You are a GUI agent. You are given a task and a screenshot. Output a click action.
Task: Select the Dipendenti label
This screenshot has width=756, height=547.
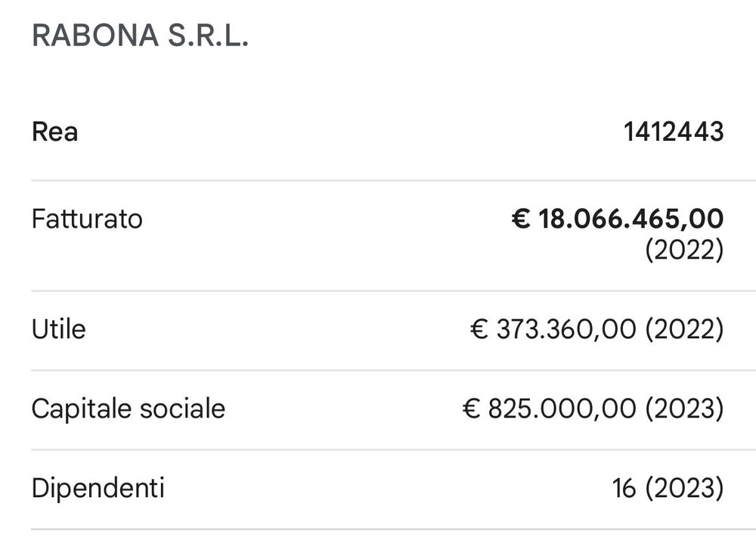pos(98,488)
